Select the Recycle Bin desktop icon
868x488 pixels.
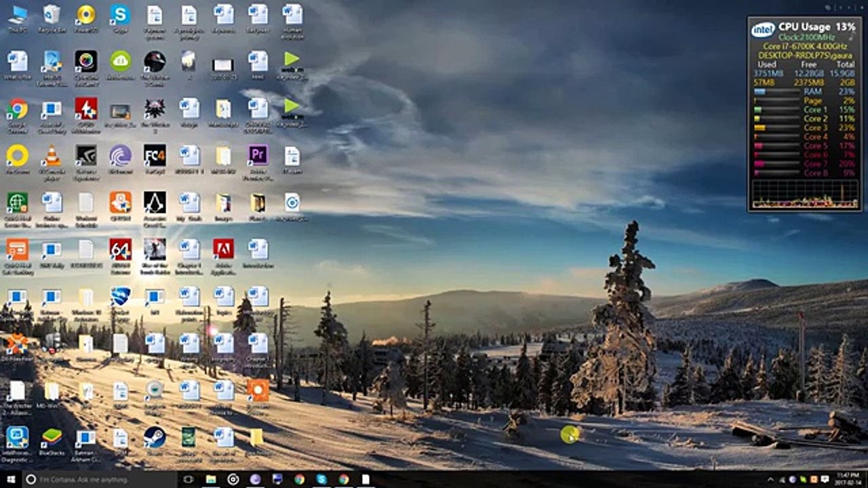[x=52, y=18]
